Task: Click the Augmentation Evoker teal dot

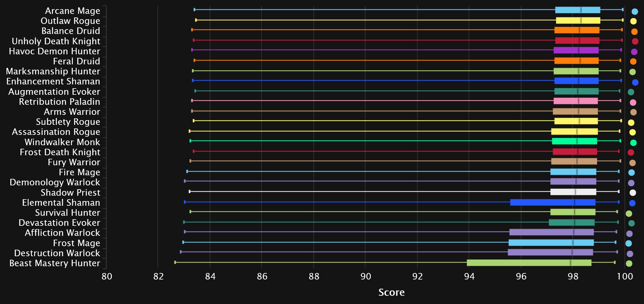Action: click(631, 92)
